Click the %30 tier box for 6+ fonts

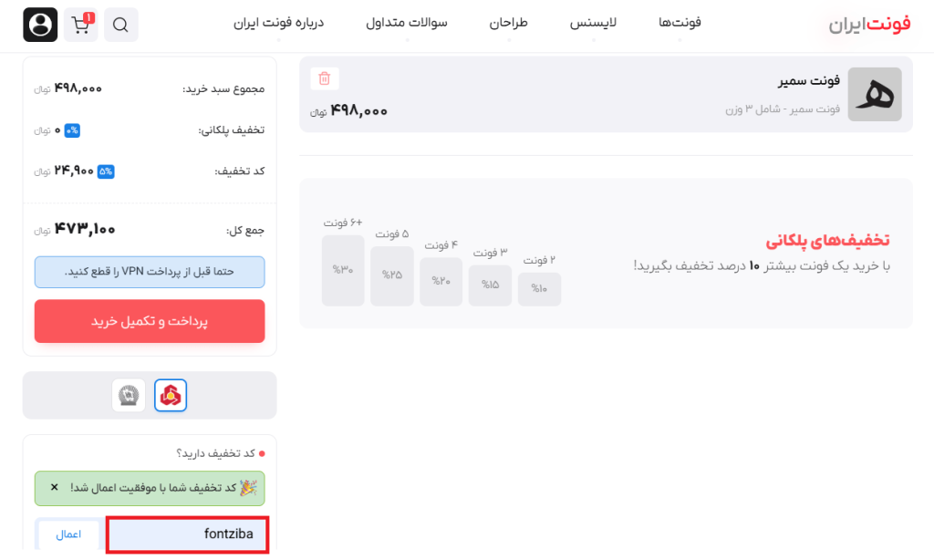tap(343, 271)
